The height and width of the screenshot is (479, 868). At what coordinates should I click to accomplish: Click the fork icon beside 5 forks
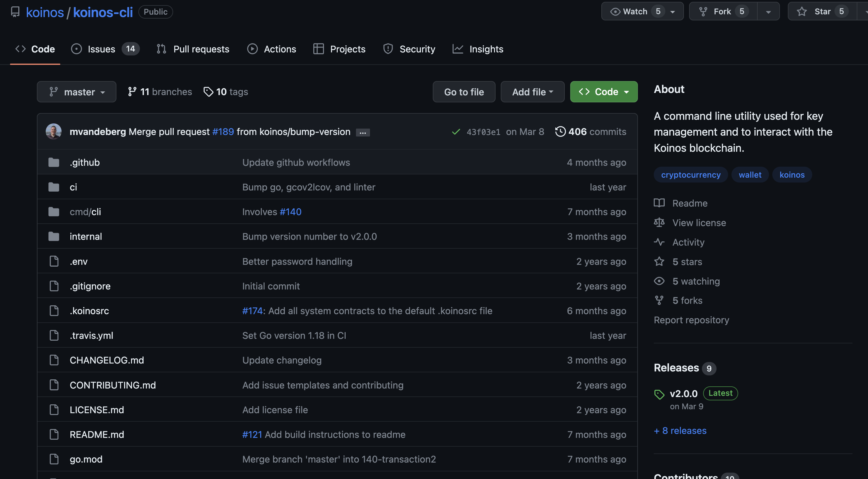pyautogui.click(x=659, y=300)
